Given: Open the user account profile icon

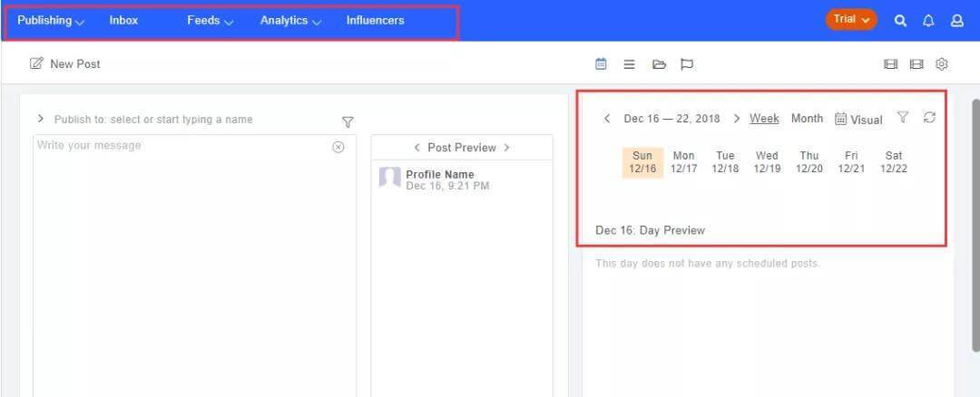Looking at the screenshot, I should coord(957,21).
